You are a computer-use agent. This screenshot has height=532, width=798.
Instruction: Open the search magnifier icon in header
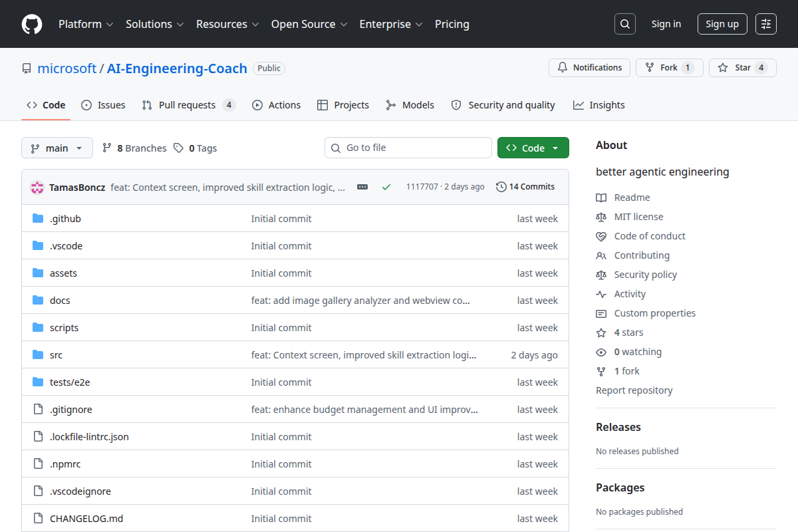pyautogui.click(x=625, y=24)
